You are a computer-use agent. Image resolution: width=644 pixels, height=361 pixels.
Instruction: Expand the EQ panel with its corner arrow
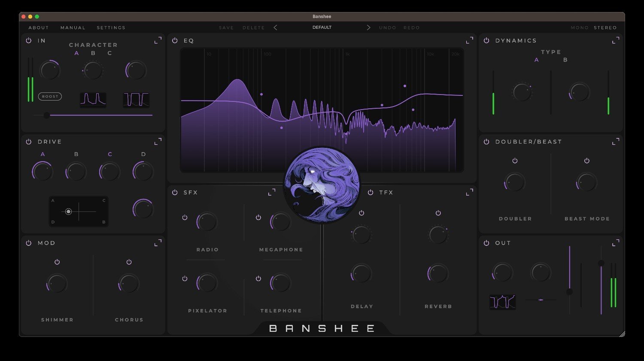(x=470, y=40)
